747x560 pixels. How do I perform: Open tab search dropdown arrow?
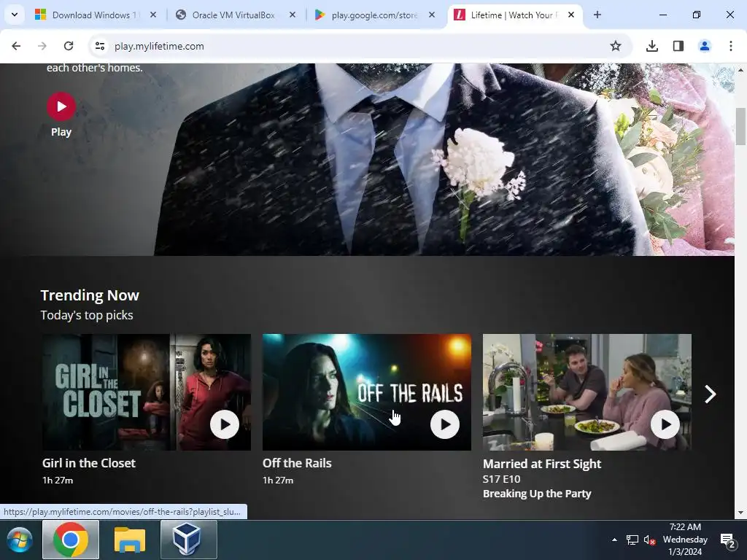click(15, 15)
